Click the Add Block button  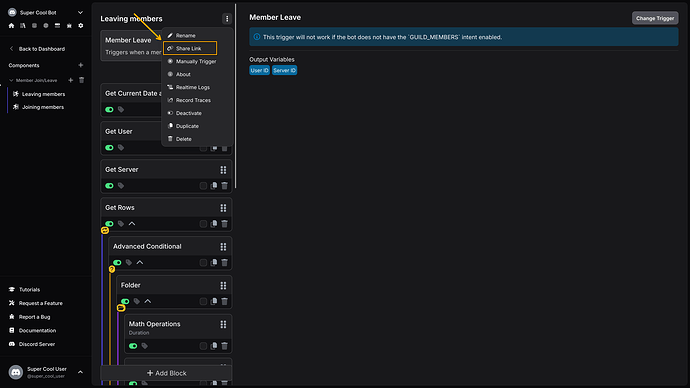(x=166, y=373)
